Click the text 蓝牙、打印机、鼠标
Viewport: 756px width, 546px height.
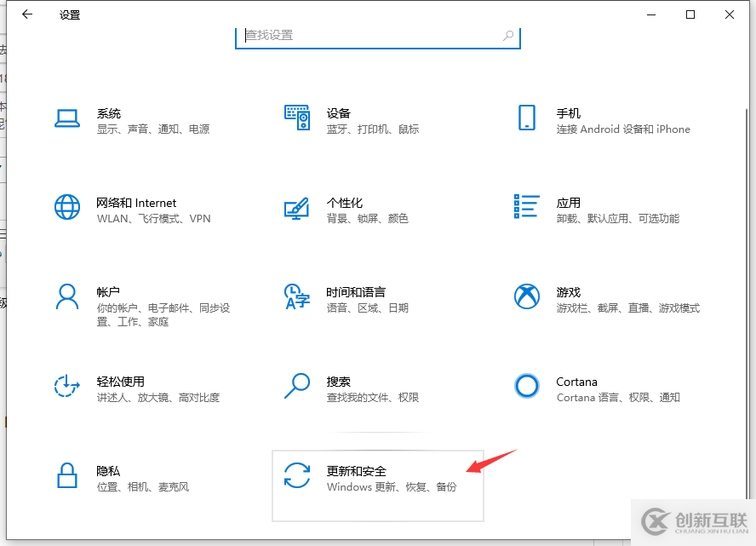[x=373, y=129]
